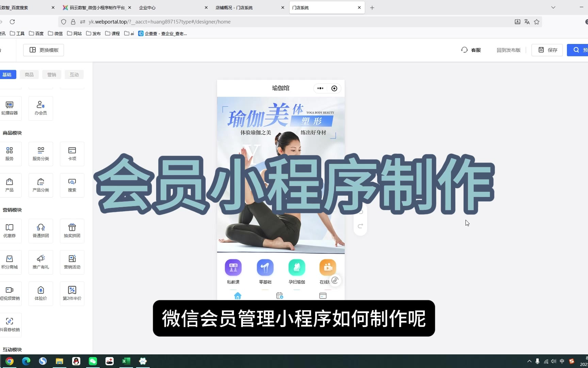Add the 抽奖拼团 lottery group module
Viewport: 588px width, 368px height.
(72, 231)
